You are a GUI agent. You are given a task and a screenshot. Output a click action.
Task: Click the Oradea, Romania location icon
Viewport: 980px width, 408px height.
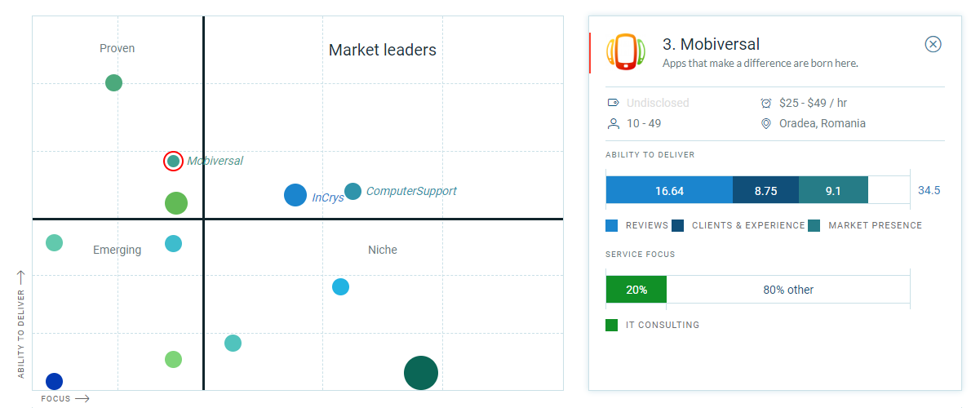click(x=765, y=124)
